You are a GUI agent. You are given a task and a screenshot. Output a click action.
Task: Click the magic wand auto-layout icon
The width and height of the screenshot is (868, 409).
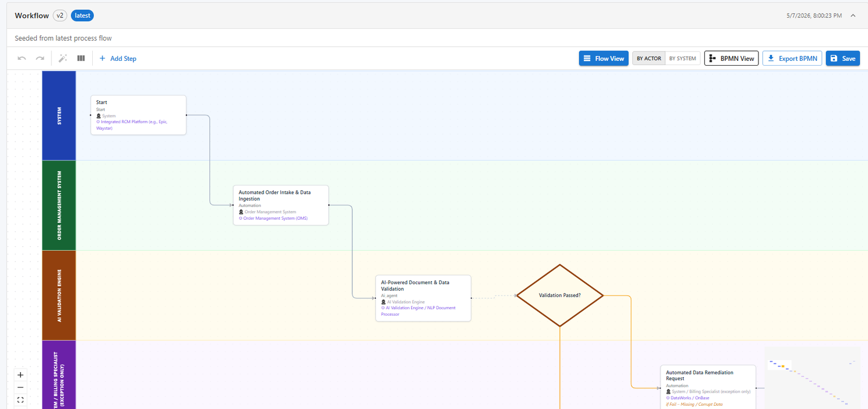coord(63,59)
